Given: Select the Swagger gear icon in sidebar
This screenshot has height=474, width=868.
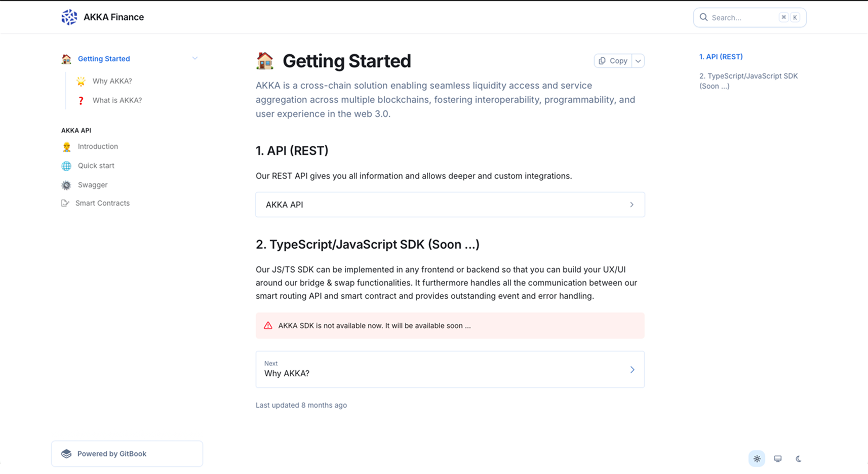Looking at the screenshot, I should 66,185.
